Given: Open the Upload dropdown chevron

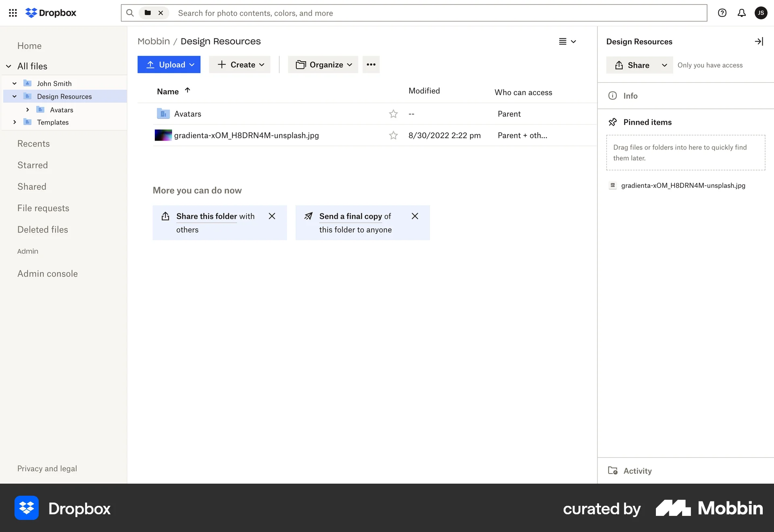Looking at the screenshot, I should click(x=191, y=64).
